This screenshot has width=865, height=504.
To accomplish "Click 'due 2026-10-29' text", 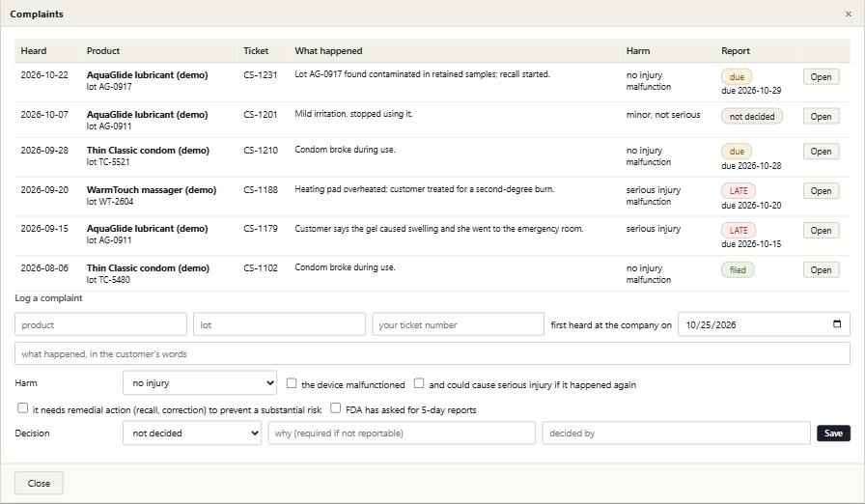I will coord(751,91).
